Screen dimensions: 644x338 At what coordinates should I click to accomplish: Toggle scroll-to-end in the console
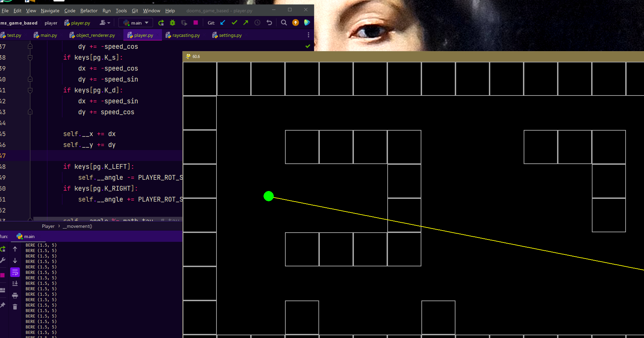[15, 283]
